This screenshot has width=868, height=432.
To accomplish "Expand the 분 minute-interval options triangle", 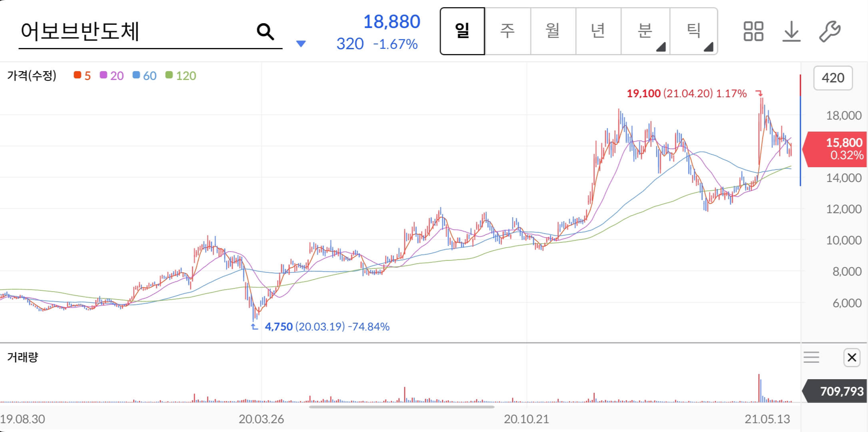I will (662, 46).
